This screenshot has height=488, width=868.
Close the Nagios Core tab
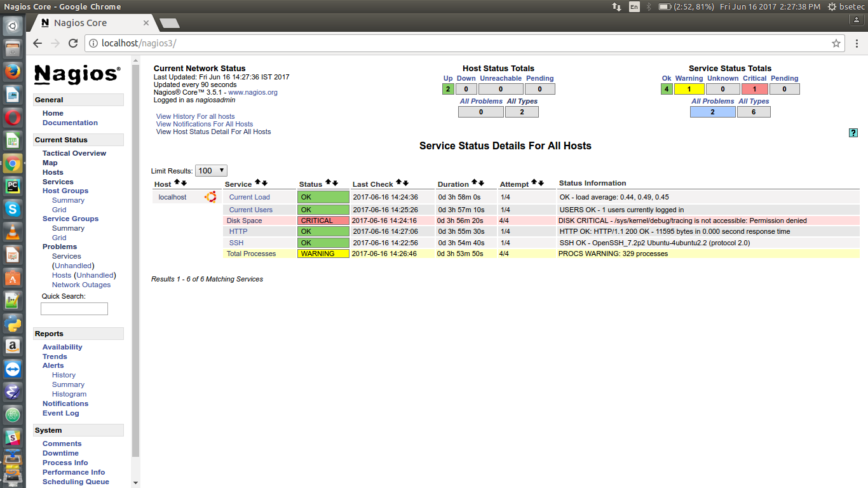pos(146,23)
